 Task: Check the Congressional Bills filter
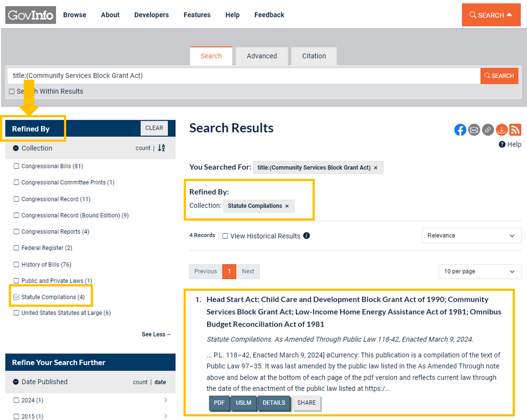(16, 166)
